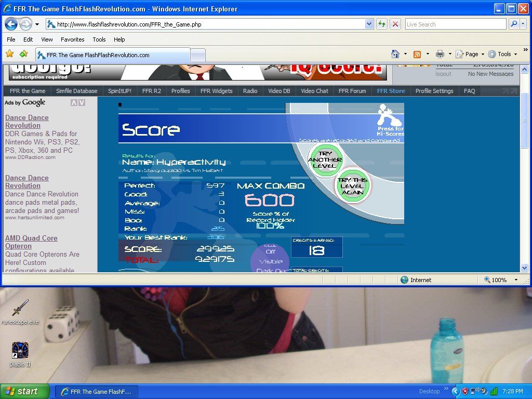
Task: Expand the address bar URL dropdown
Action: pos(369,24)
